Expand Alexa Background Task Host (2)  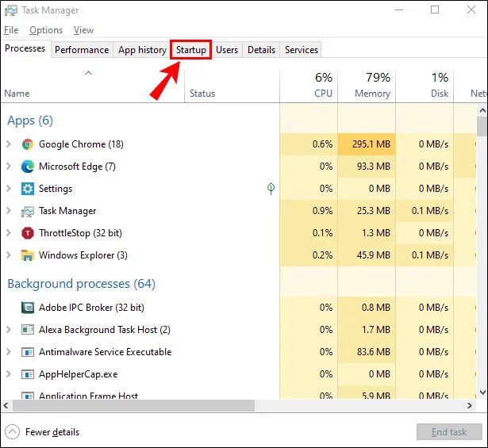[9, 330]
